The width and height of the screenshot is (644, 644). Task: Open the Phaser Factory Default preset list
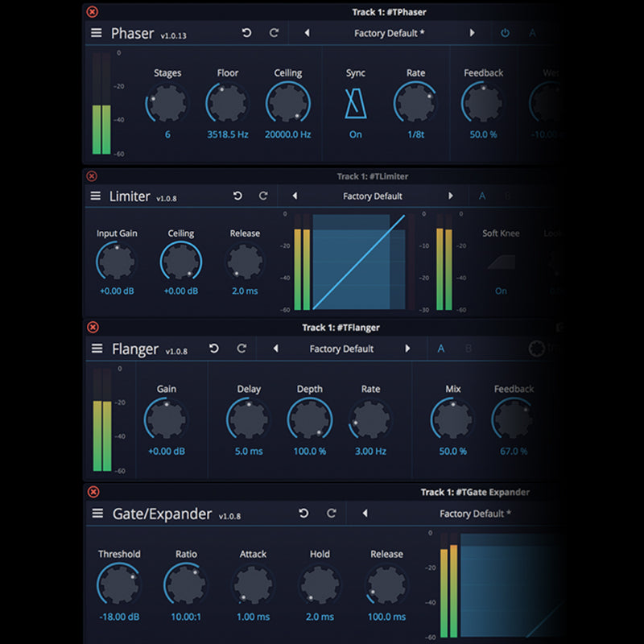[x=390, y=33]
